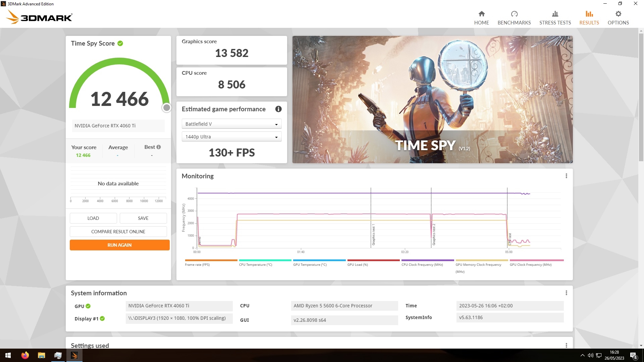Click the 130+ FPS estimate
Screen dimensions: 644x362
pyautogui.click(x=232, y=153)
